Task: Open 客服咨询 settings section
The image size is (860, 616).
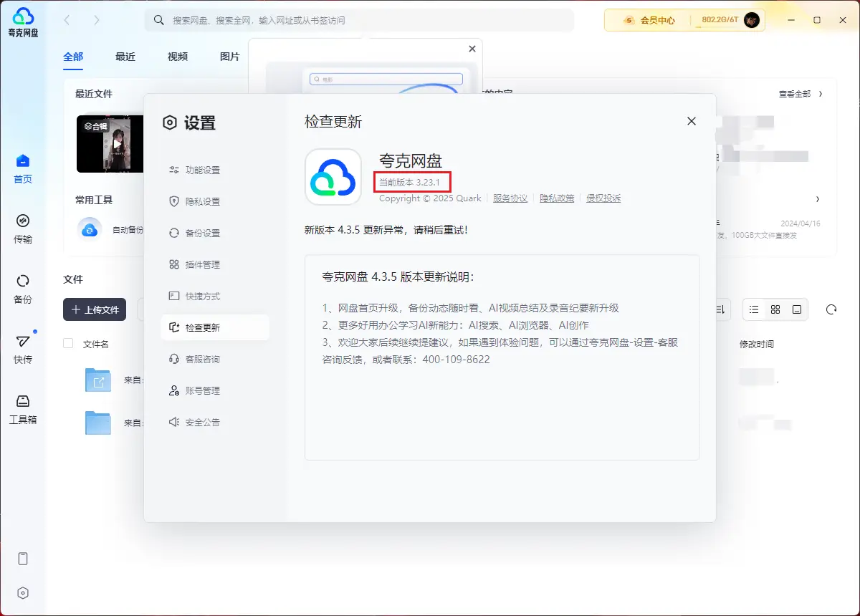Action: click(215, 360)
